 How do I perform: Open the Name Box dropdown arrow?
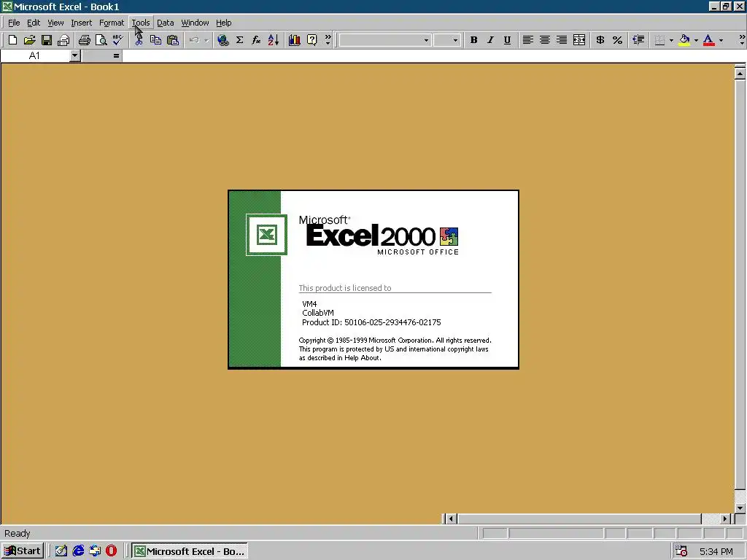pos(74,56)
